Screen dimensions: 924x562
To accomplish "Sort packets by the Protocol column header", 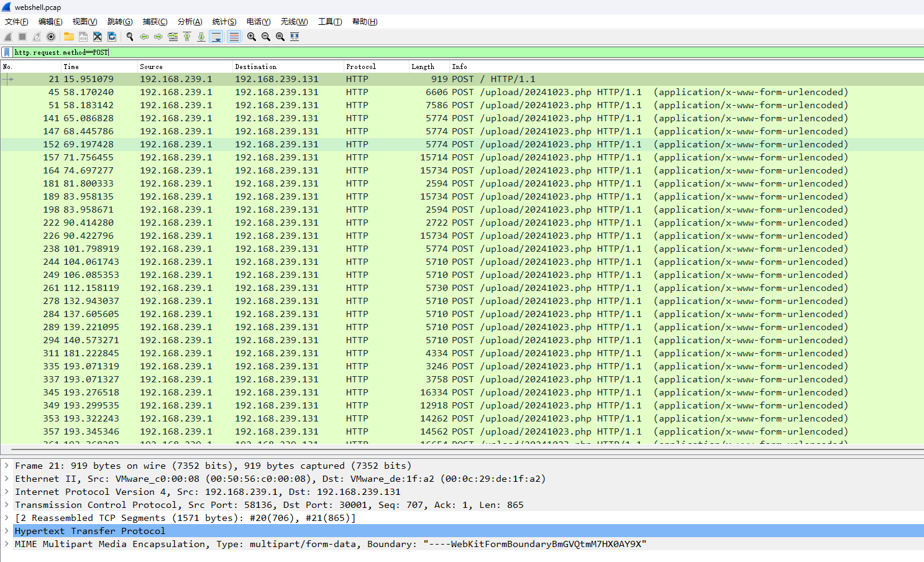I will coord(375,67).
